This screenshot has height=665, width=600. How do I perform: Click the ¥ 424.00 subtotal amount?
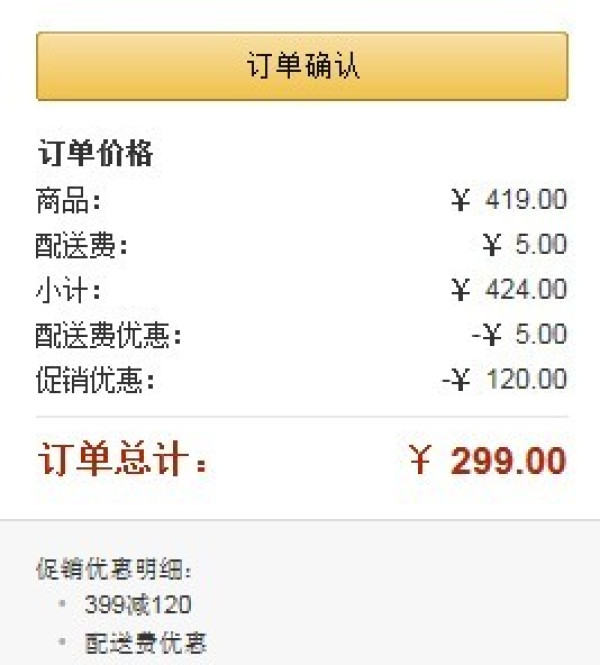[509, 289]
